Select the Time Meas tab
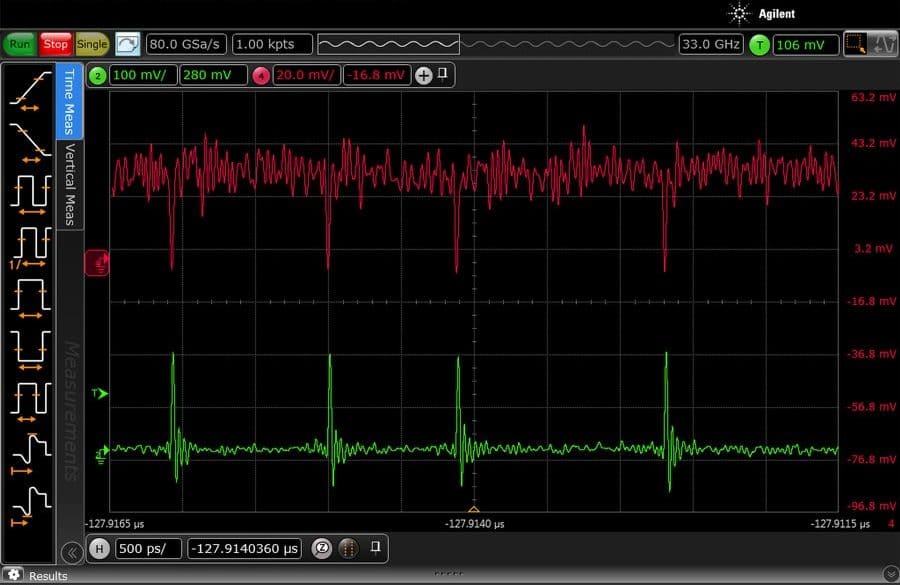 [x=69, y=102]
